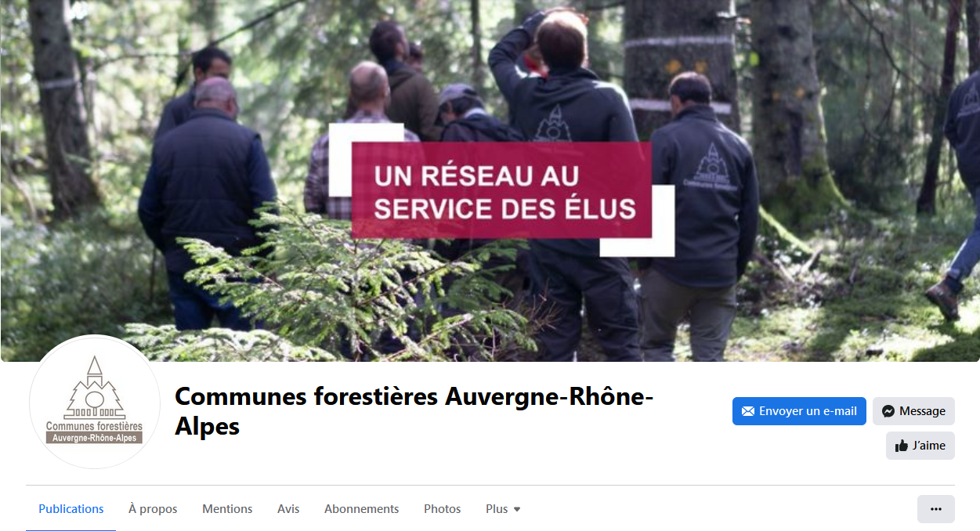Click the Messenger bubble icon
980x531 pixels.
pyautogui.click(x=888, y=411)
